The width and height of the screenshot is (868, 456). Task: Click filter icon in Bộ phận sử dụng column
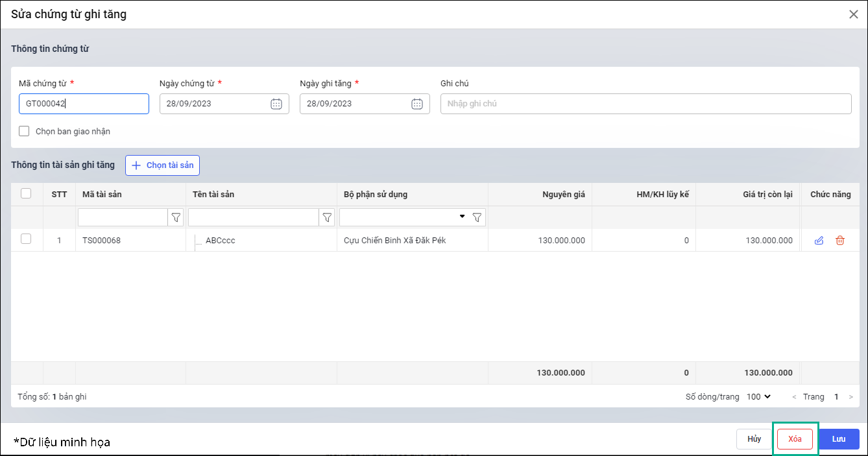pyautogui.click(x=477, y=217)
